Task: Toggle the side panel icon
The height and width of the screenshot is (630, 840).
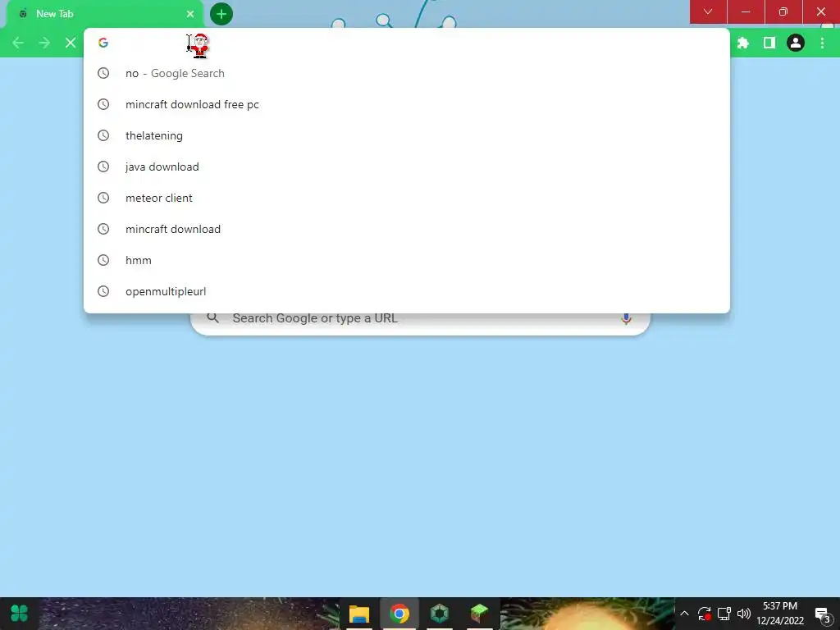Action: point(769,43)
